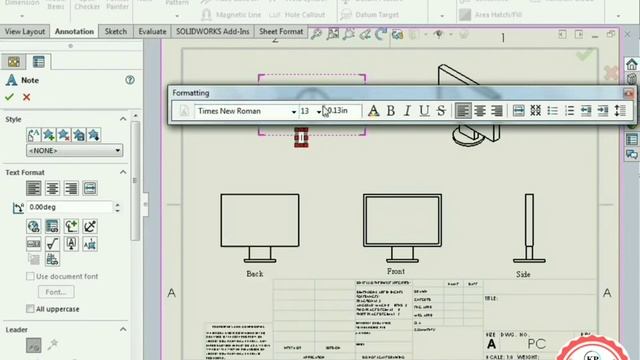Viewport: 640px width, 360px height.
Task: Insert hyperlink icon in Text Format
Action: coord(33,226)
